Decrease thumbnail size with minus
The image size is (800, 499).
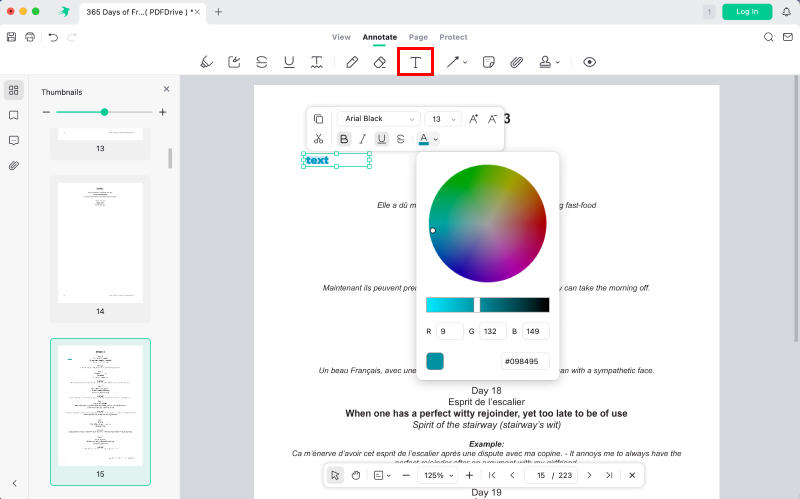tap(46, 112)
